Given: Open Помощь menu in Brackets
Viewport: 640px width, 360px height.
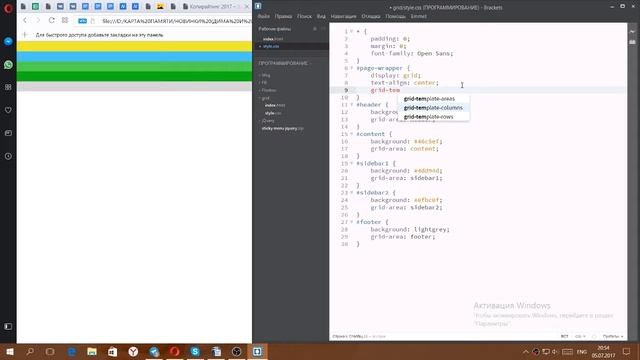Looking at the screenshot, I should coord(395,16).
